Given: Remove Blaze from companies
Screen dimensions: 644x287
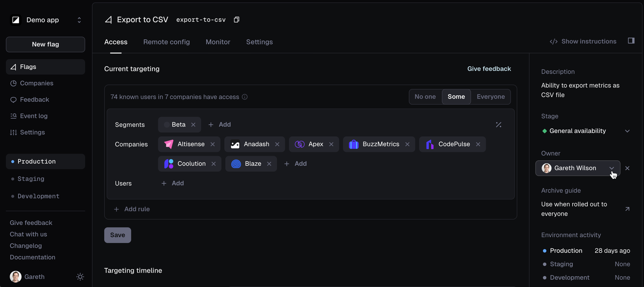Looking at the screenshot, I should coord(269,164).
